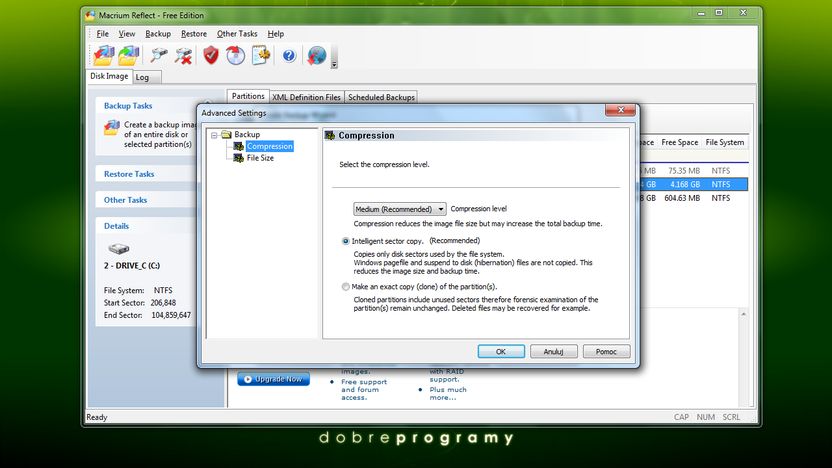Click the Backup folder icon in tree
This screenshot has width=832, height=468.
(x=227, y=135)
